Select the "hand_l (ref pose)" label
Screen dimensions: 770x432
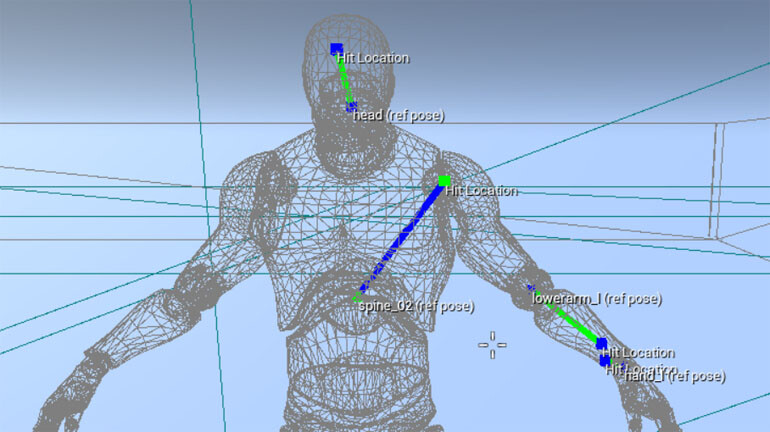(x=676, y=377)
